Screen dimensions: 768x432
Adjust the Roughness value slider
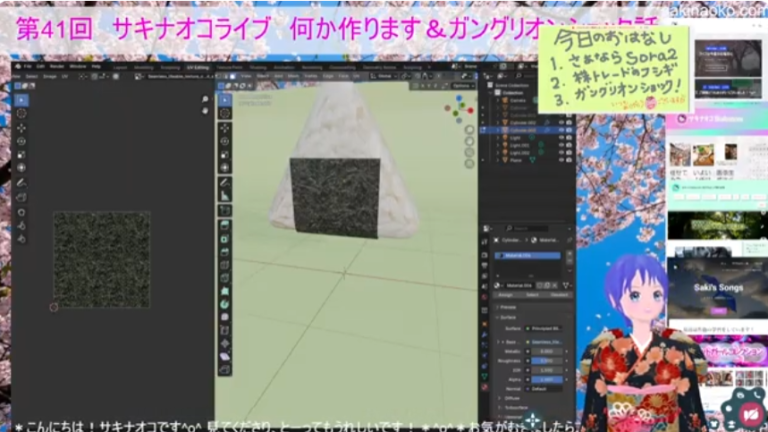[x=545, y=359]
